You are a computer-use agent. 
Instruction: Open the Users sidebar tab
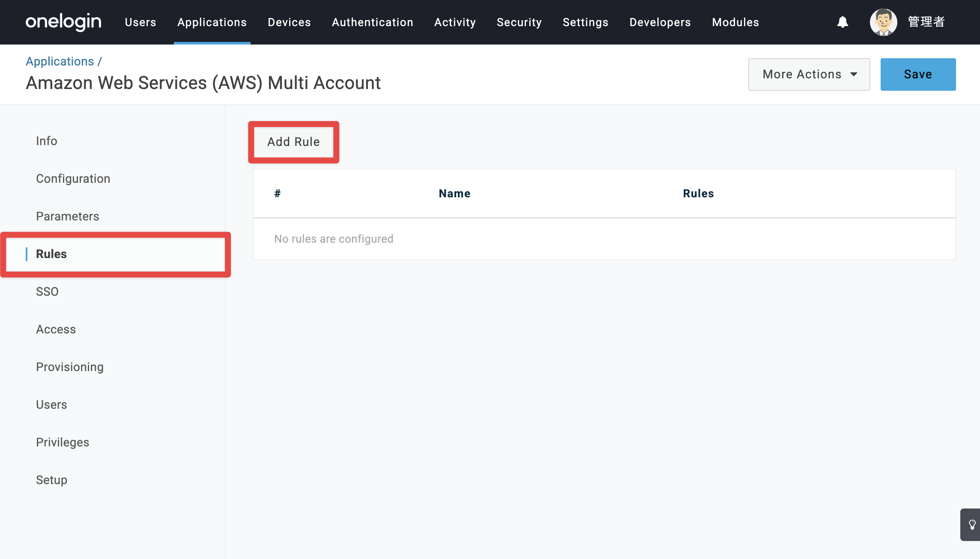[51, 405]
